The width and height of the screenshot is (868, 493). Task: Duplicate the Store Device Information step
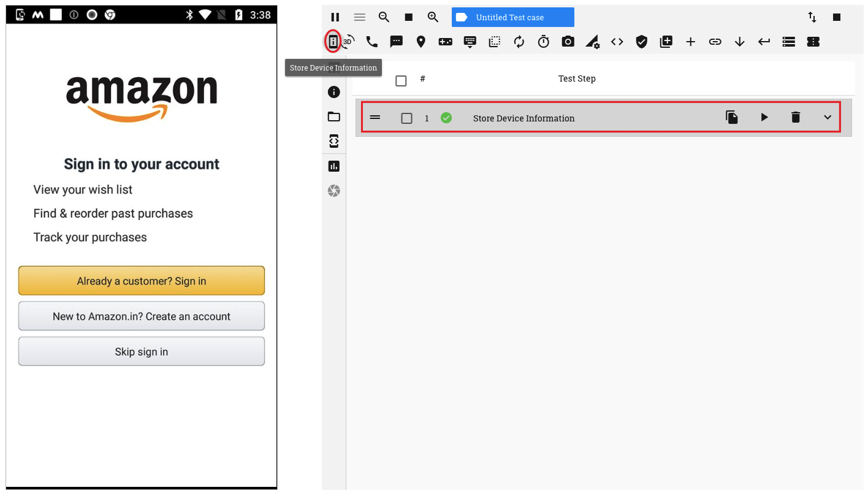coord(732,117)
